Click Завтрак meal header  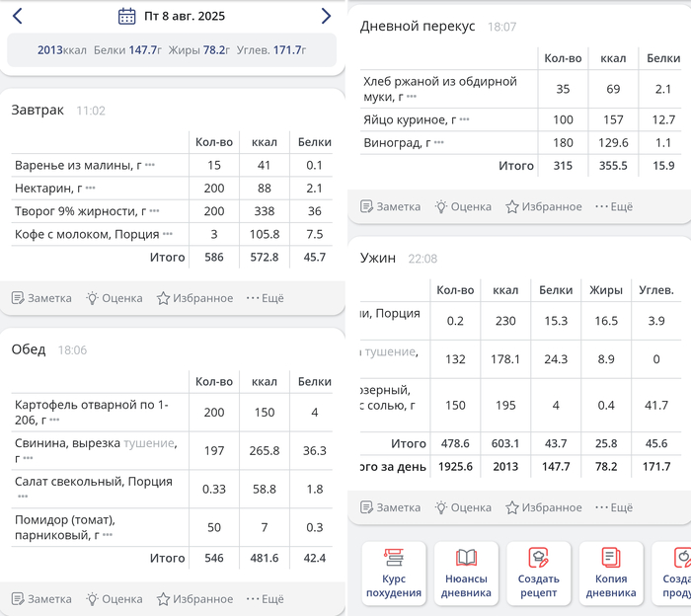click(x=38, y=111)
